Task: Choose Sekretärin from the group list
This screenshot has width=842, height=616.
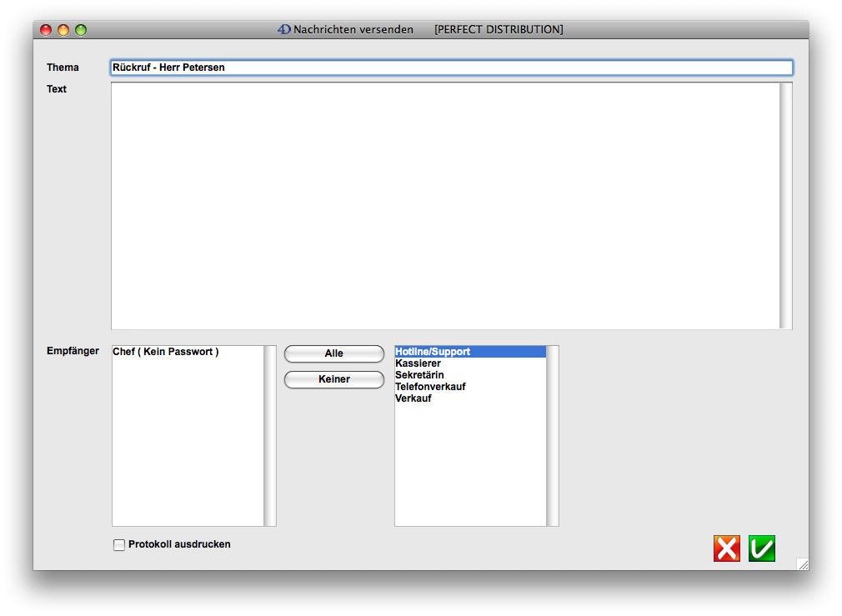Action: pyautogui.click(x=419, y=375)
